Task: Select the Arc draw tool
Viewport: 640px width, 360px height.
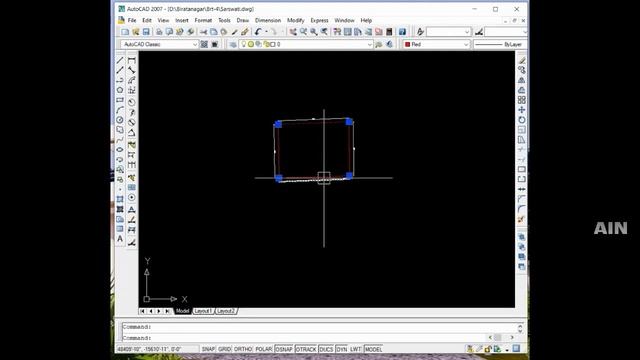Action: [x=120, y=110]
